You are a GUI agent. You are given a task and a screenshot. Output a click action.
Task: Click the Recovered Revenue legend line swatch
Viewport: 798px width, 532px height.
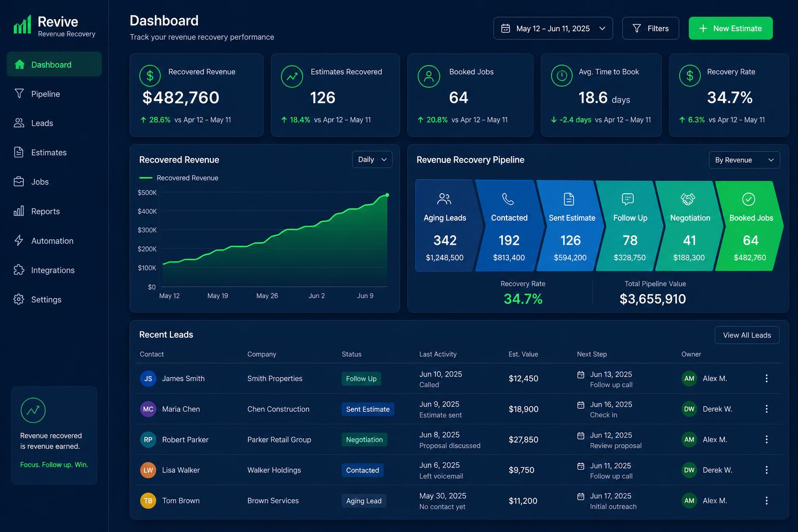(146, 178)
